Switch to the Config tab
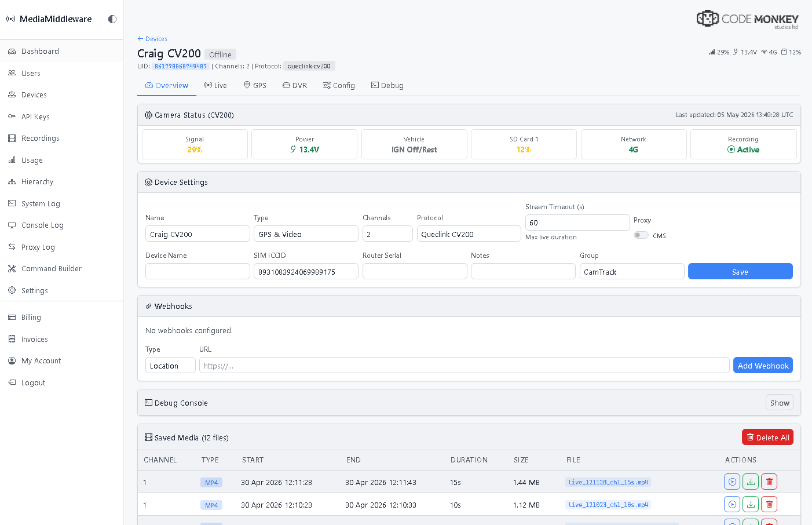 pos(339,85)
